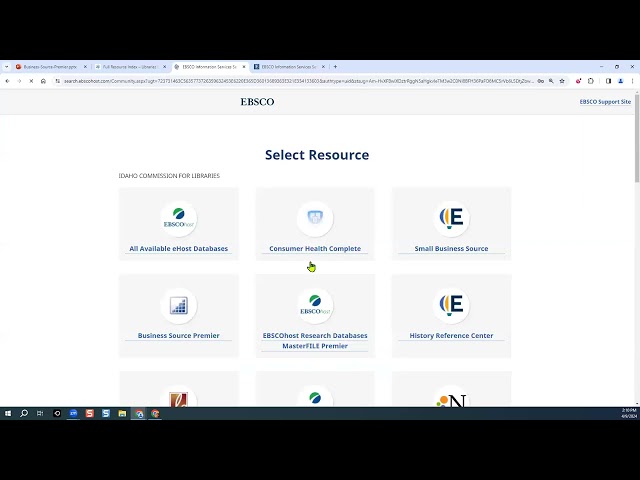This screenshot has width=640, height=480.
Task: Open EBSCOhost Research Databases link
Action: (315, 336)
